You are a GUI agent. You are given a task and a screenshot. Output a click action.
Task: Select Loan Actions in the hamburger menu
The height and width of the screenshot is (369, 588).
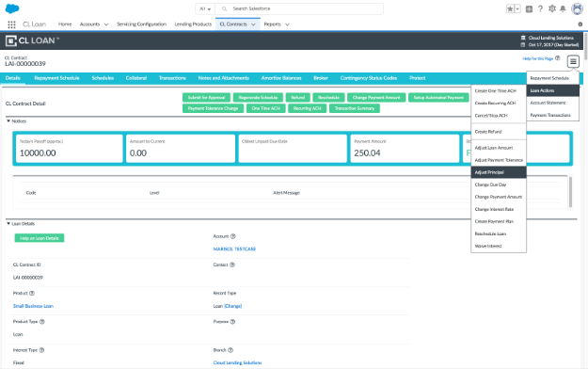tap(553, 90)
